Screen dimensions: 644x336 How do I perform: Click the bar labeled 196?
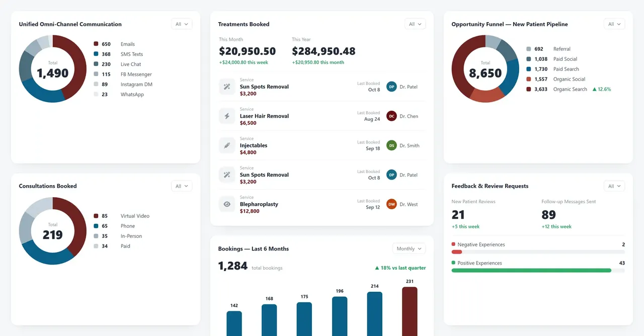click(x=340, y=316)
